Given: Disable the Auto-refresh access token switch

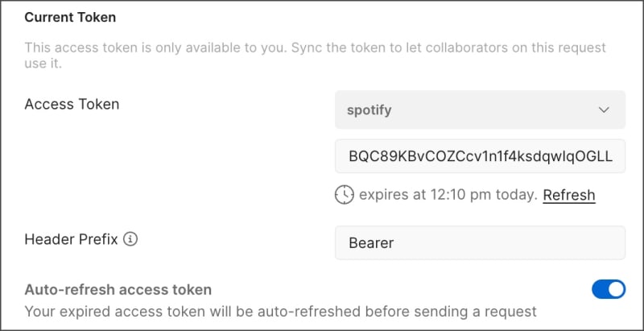Looking at the screenshot, I should (608, 289).
